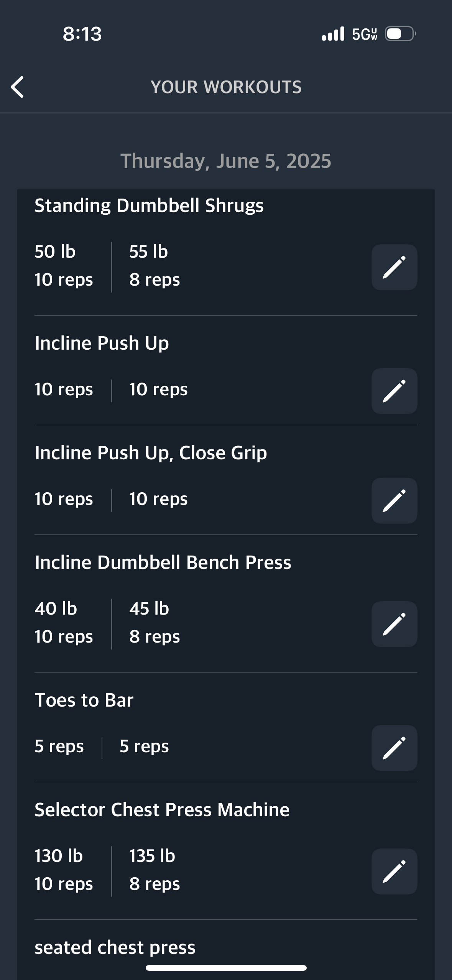Tap the battery indicator in status bar
This screenshot has width=452, height=980.
400,34
